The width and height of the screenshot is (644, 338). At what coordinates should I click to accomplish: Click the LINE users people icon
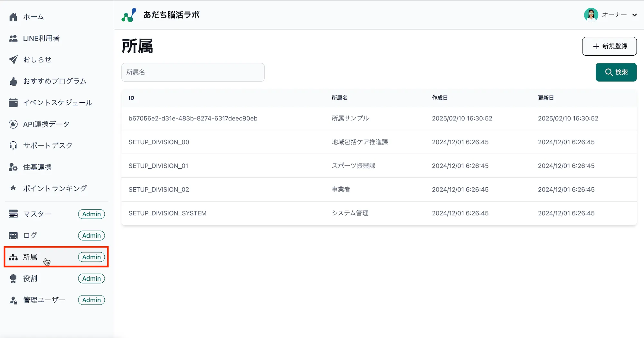tap(13, 38)
